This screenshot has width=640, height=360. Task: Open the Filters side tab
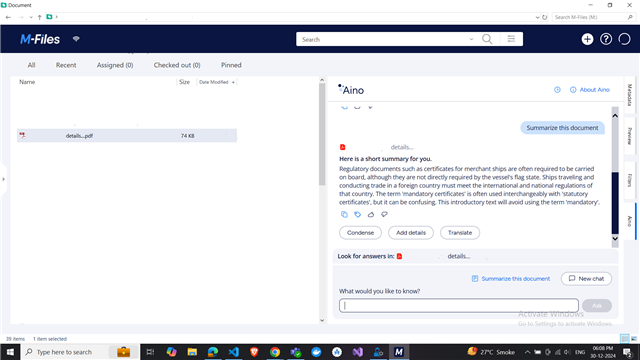coord(629,180)
